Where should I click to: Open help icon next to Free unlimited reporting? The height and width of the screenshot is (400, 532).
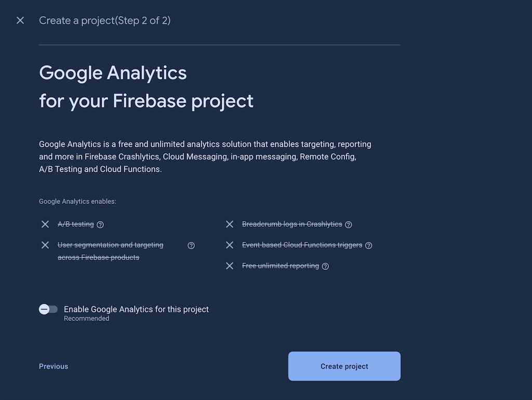[x=325, y=266]
